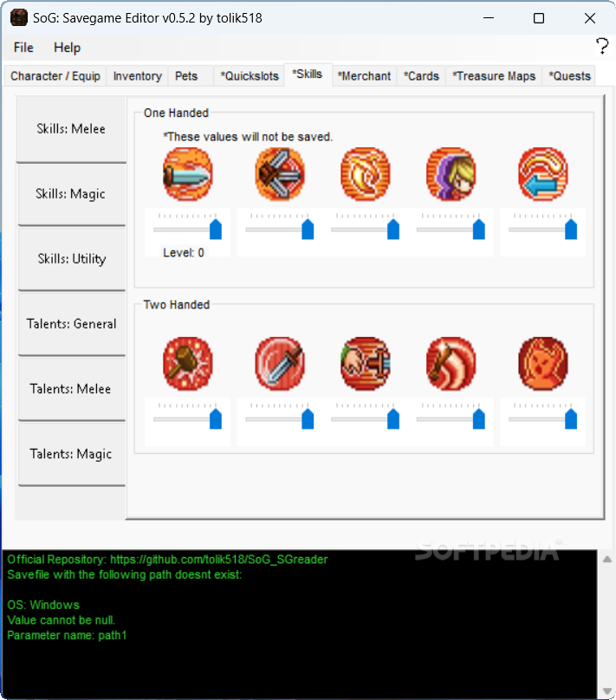616x700 pixels.
Task: Click the log panel scrollbar down arrow
Action: pyautogui.click(x=607, y=691)
